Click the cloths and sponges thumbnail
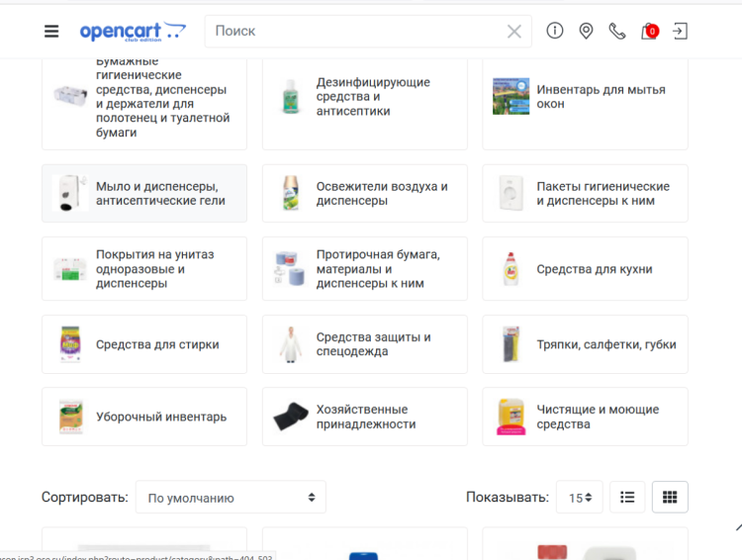 coord(511,344)
